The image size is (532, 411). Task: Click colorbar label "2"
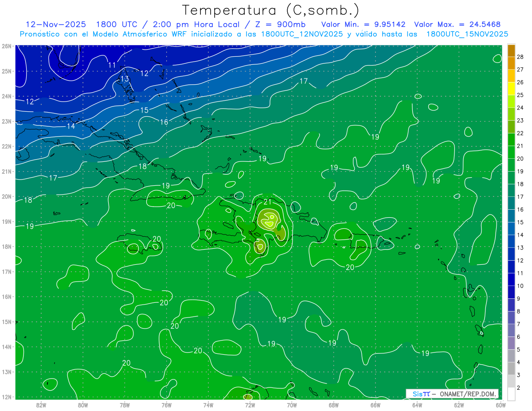click(519, 388)
